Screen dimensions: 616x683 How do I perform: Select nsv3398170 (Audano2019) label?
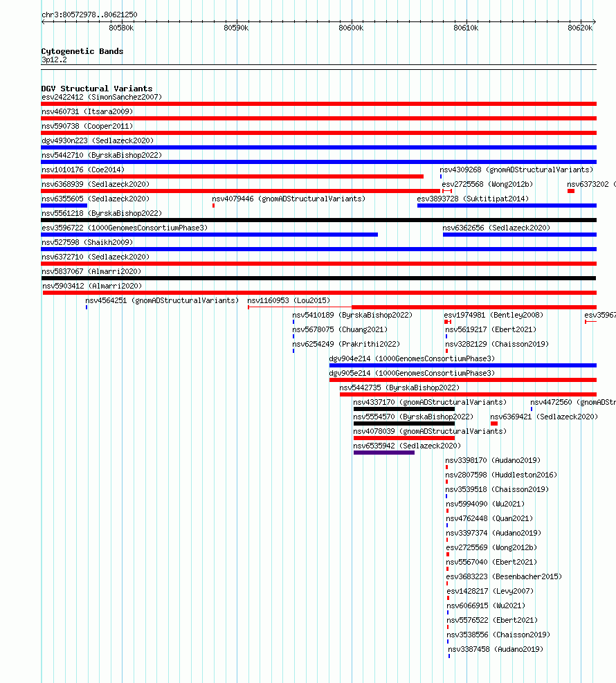pos(493,460)
